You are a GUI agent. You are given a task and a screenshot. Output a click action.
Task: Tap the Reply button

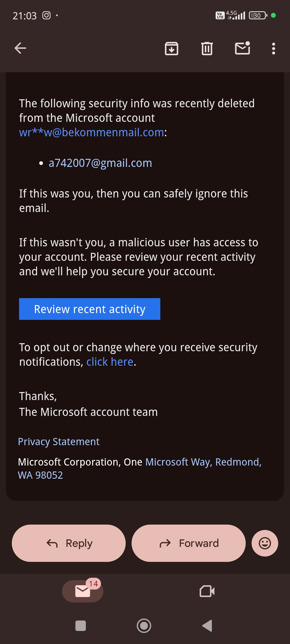[x=69, y=543]
